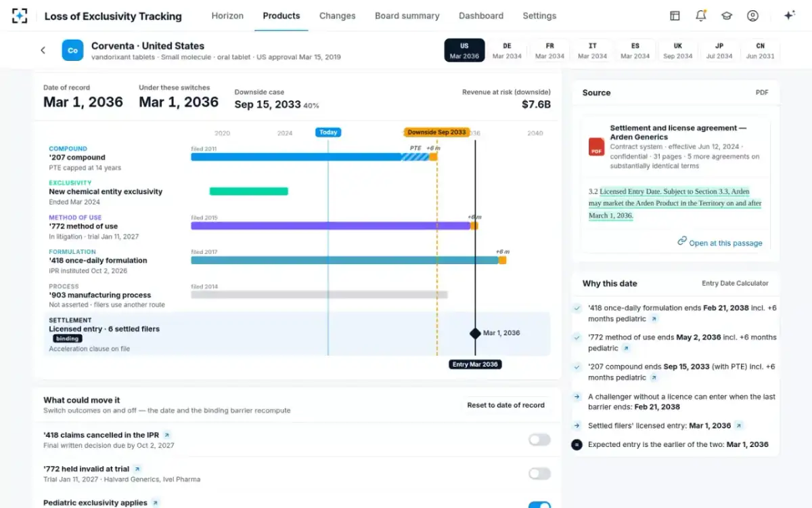Launch the AI sparkle assistant

pos(789,16)
